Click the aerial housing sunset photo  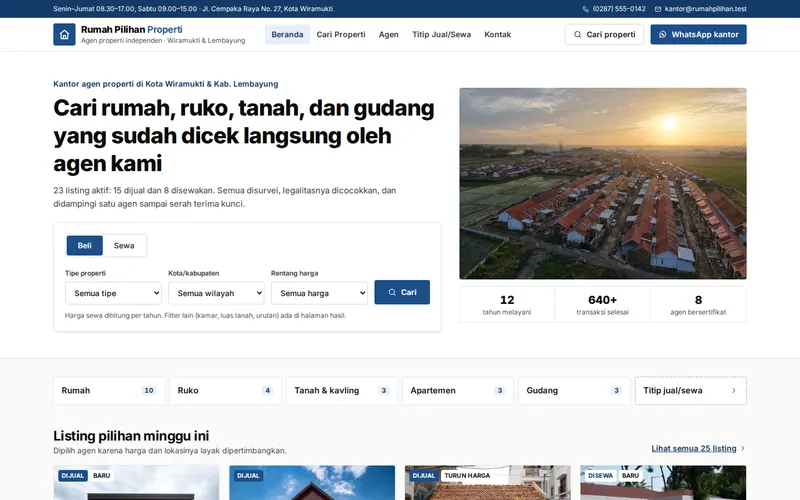point(603,184)
